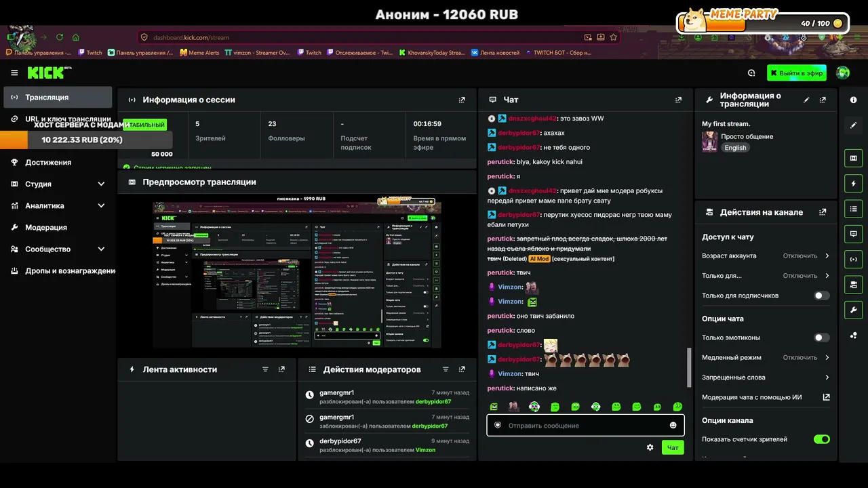This screenshot has width=868, height=488.
Task: Toggle chat widget icon in right sidebar
Action: point(853,234)
